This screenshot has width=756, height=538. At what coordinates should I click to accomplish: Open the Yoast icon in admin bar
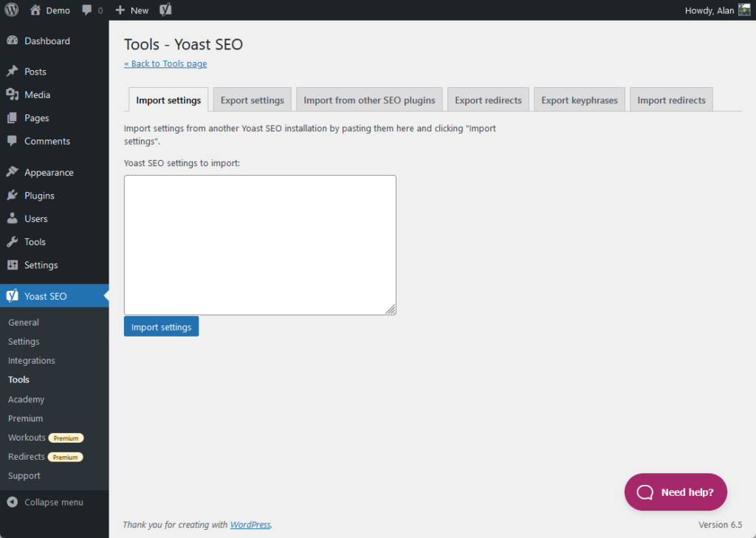coord(165,10)
